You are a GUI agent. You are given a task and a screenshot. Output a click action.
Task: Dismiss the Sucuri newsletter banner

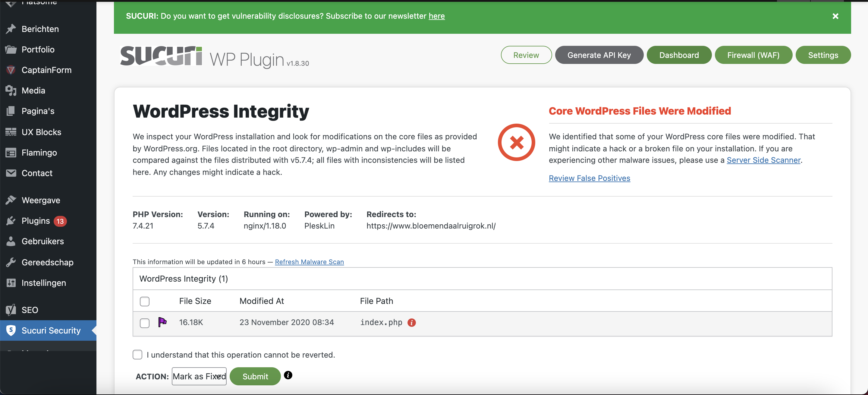835,16
